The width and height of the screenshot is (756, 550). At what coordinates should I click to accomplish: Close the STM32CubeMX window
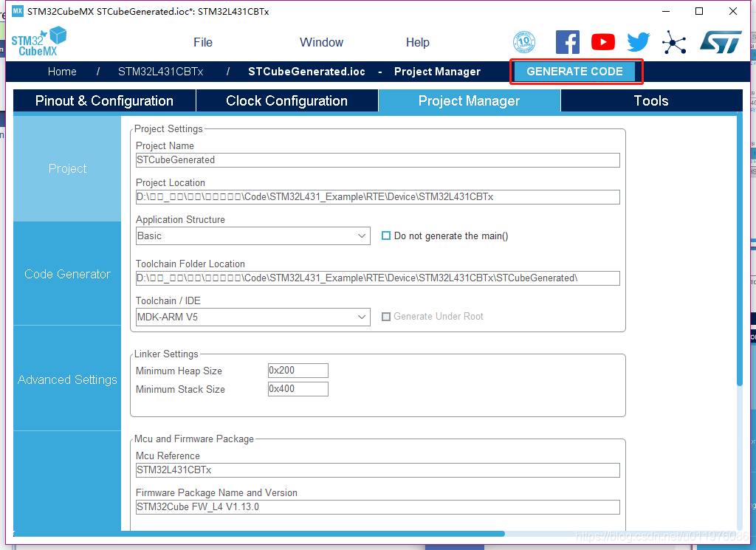733,11
